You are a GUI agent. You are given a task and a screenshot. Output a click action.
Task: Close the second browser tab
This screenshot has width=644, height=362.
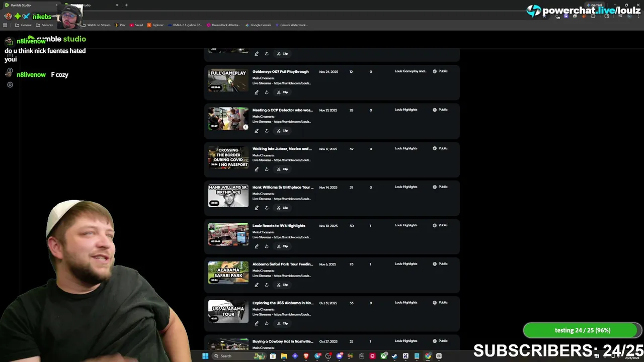117,5
